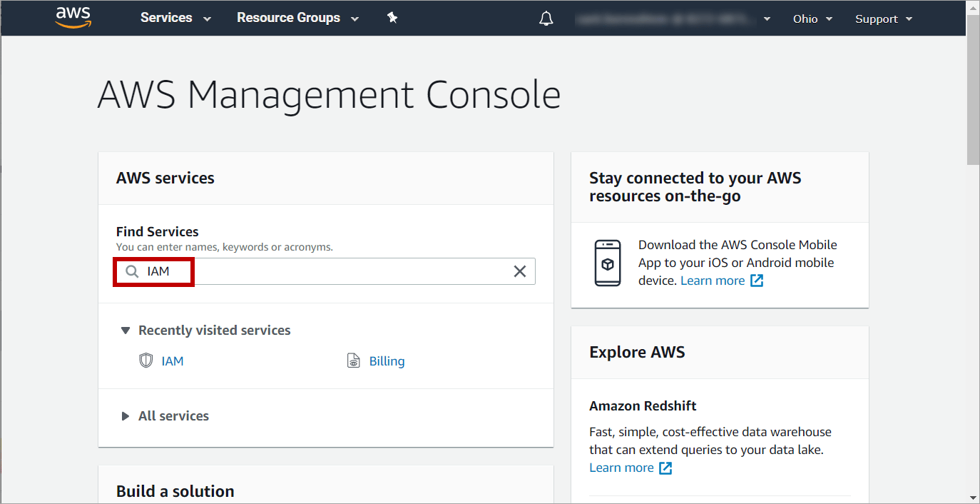This screenshot has height=504, width=980.
Task: Clear the search with the X icon
Action: (x=520, y=271)
